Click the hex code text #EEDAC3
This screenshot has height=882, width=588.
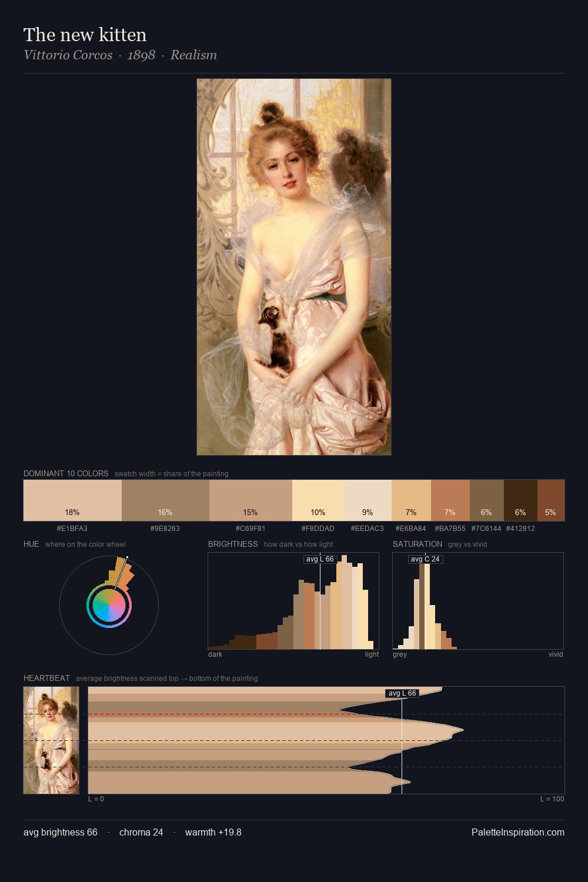click(x=367, y=529)
